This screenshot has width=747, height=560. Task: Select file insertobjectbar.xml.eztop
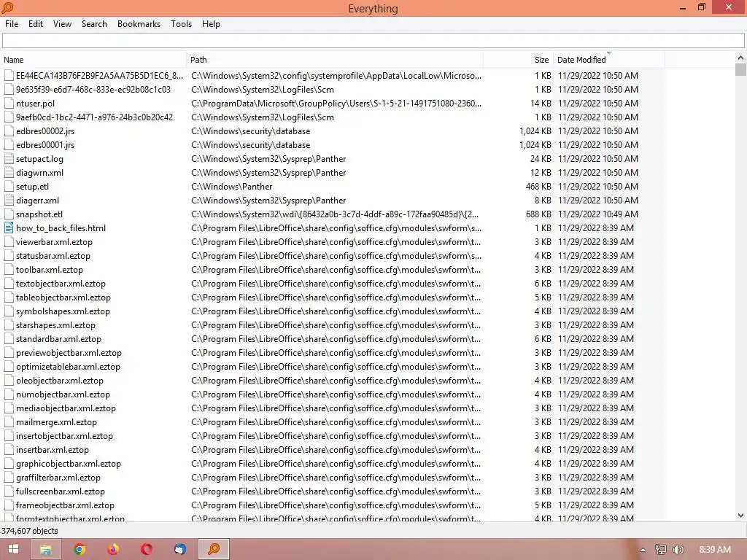(64, 435)
